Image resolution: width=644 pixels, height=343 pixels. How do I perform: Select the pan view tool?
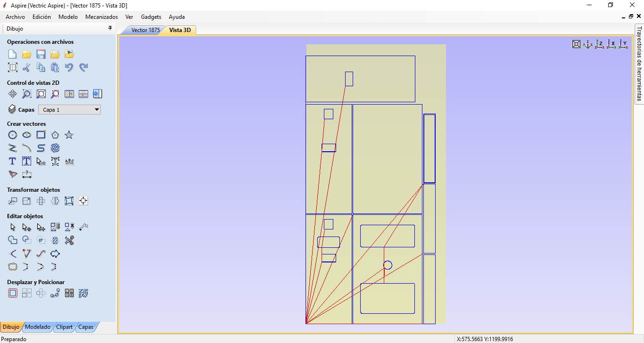click(x=13, y=94)
